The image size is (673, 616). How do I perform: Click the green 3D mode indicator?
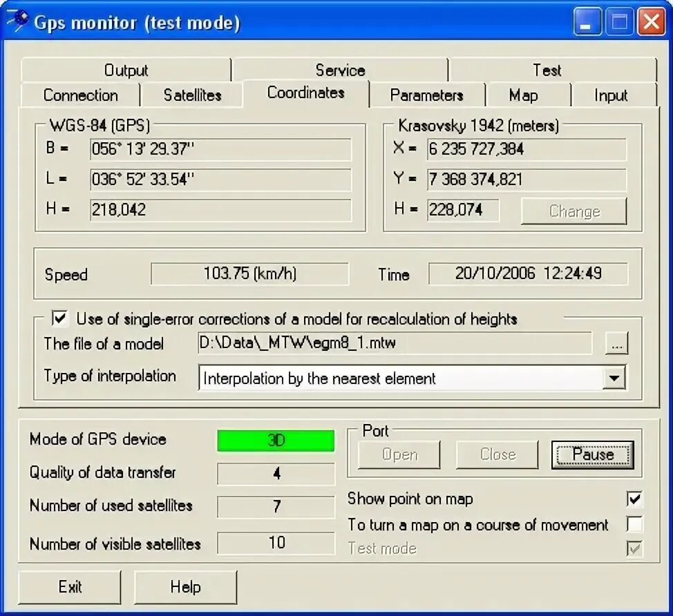[x=276, y=441]
